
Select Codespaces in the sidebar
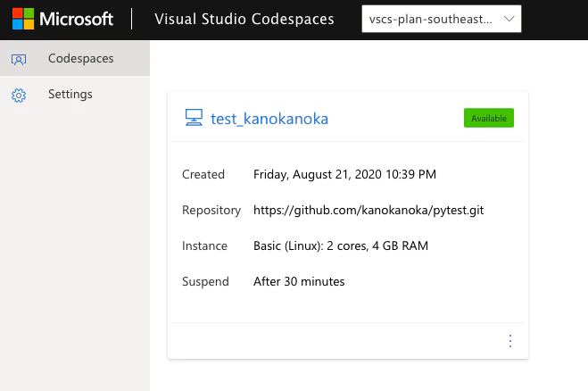pos(75,58)
